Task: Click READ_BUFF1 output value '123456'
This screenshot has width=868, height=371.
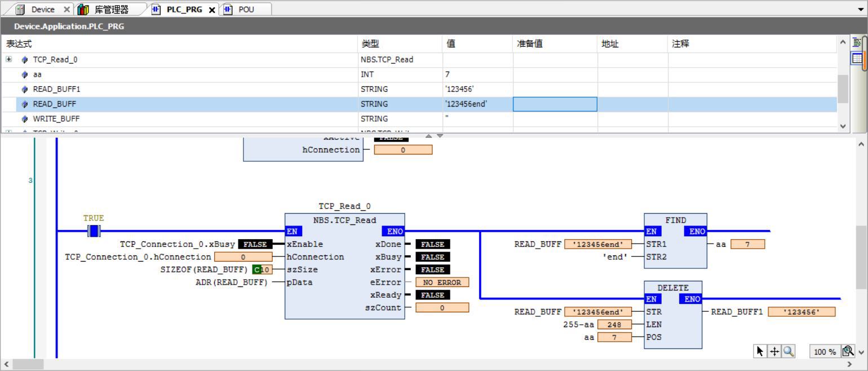Action: (801, 312)
